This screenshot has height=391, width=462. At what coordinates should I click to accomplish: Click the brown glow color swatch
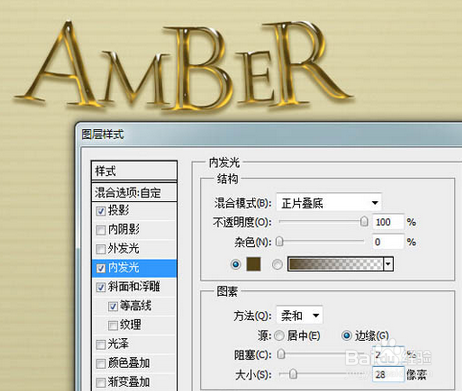tap(253, 264)
